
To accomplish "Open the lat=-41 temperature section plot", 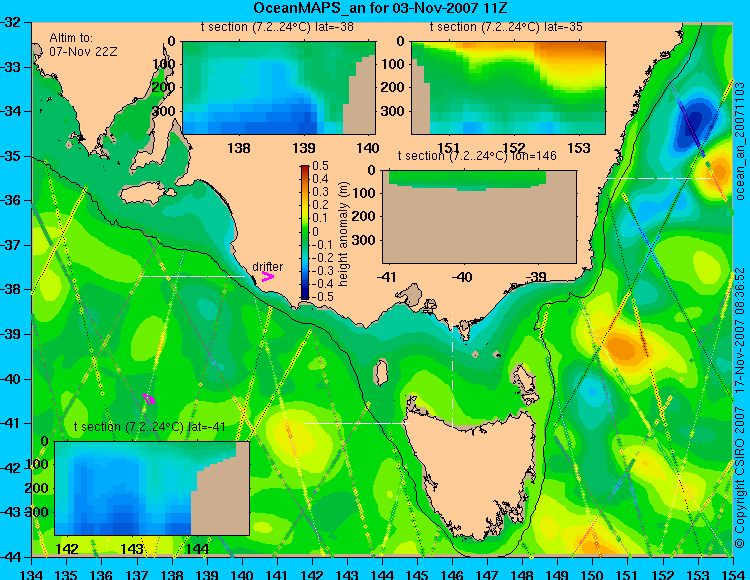I will [152, 488].
